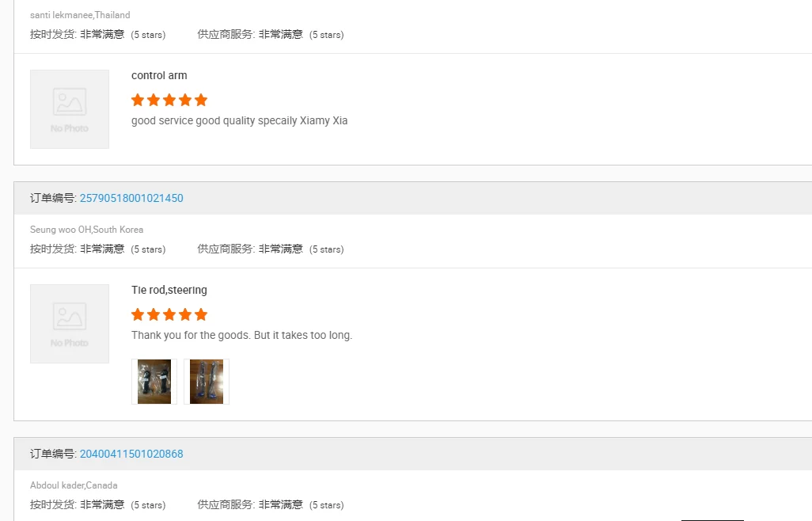Open order number 25790518001021450 link
Screen dimensions: 812x521
[131, 198]
